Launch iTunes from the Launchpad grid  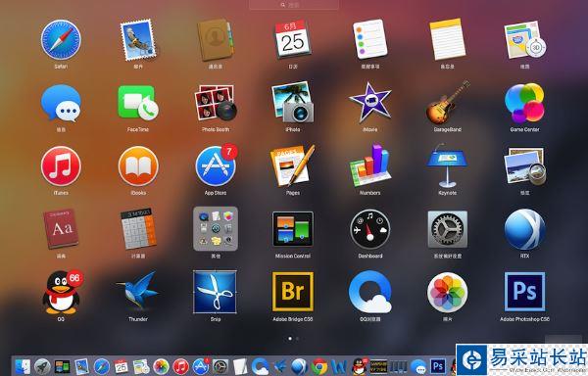tap(61, 165)
